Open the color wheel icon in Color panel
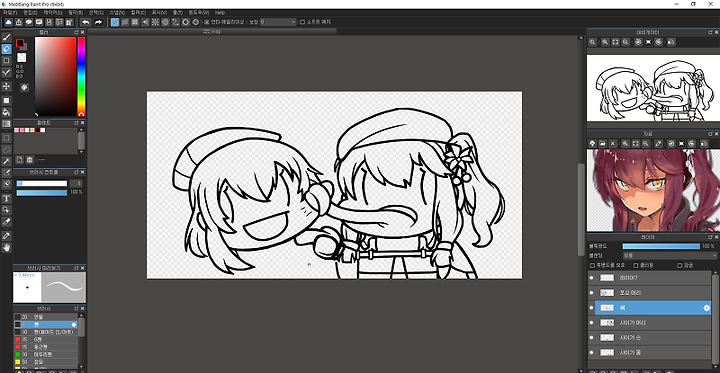Screen dimensions: 720x373 click(x=24, y=87)
